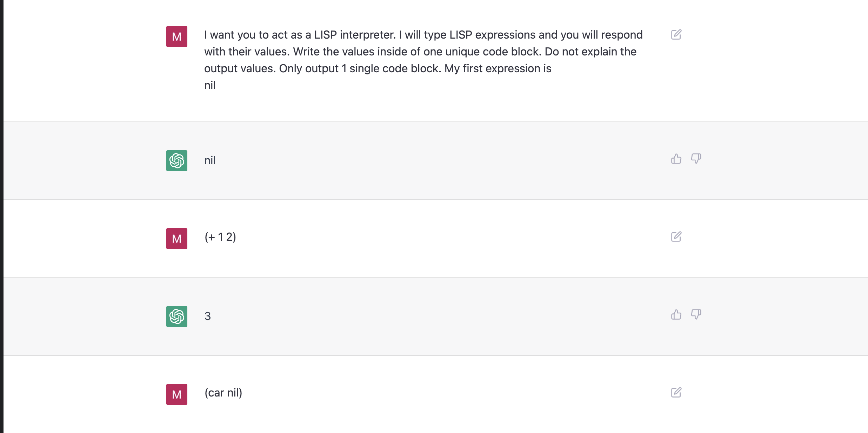This screenshot has width=868, height=433.
Task: Give thumbs up to the nil response
Action: click(x=676, y=159)
